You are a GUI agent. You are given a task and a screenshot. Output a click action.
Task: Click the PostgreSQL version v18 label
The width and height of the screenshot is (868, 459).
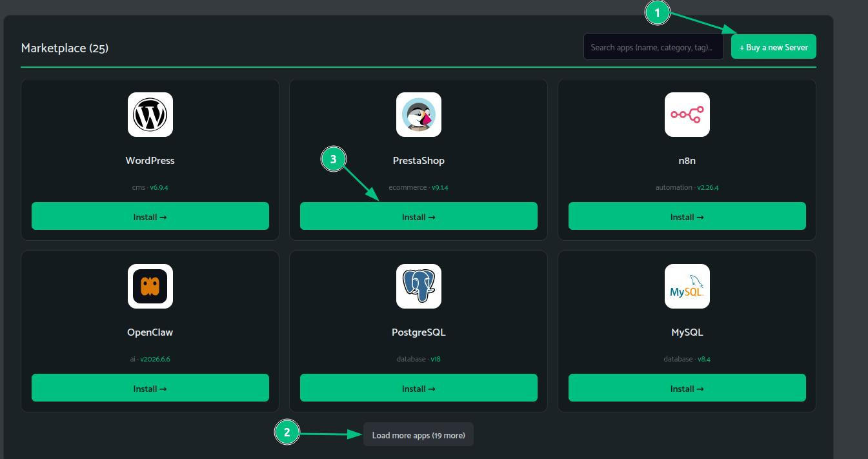436,359
